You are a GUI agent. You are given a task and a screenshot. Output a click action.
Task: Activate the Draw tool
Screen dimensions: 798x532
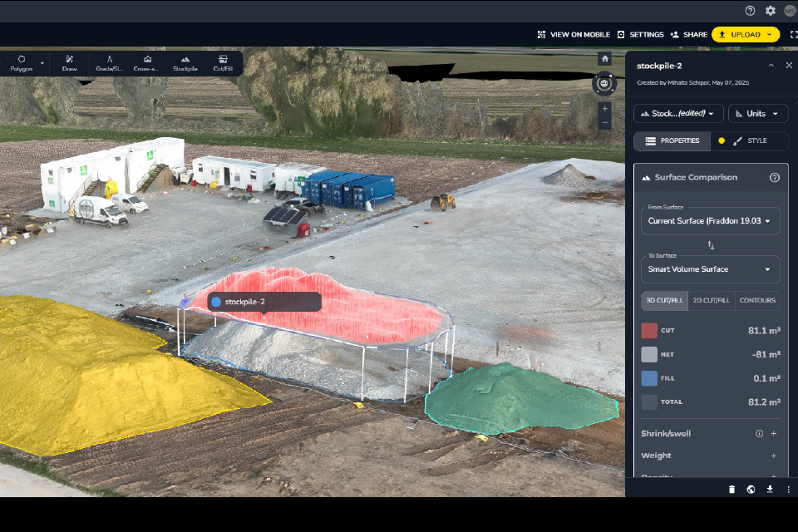[x=69, y=63]
